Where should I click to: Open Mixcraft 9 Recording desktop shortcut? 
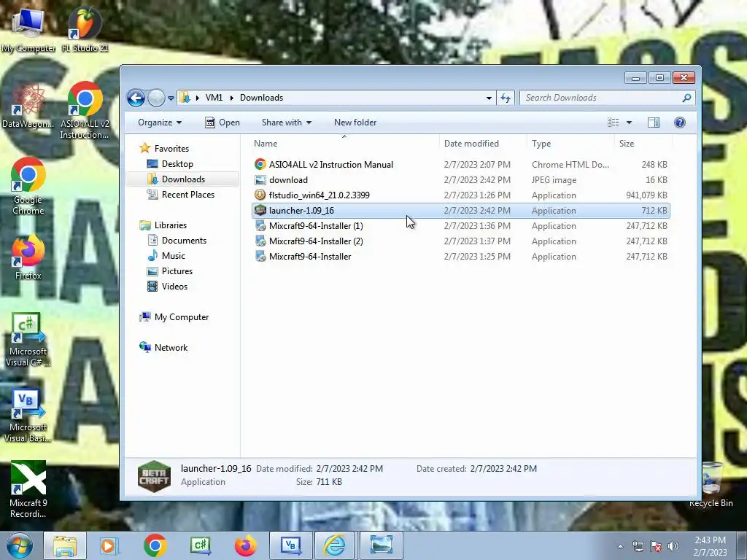pyautogui.click(x=28, y=489)
